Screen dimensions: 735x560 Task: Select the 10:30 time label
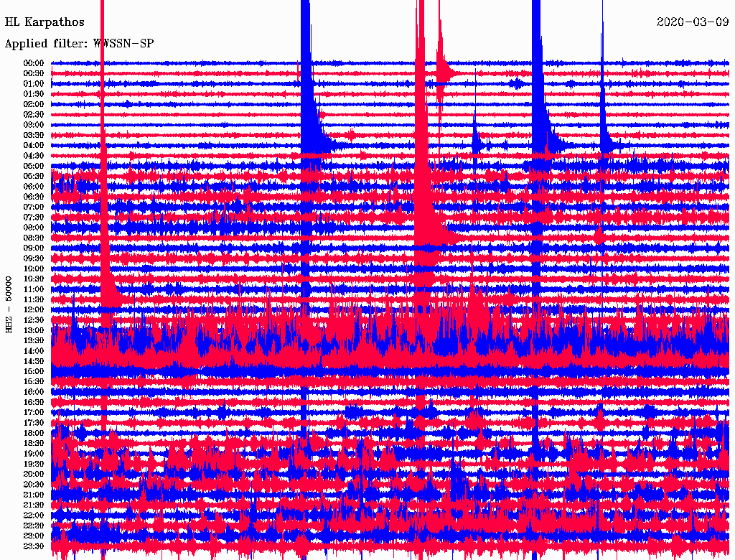point(34,279)
